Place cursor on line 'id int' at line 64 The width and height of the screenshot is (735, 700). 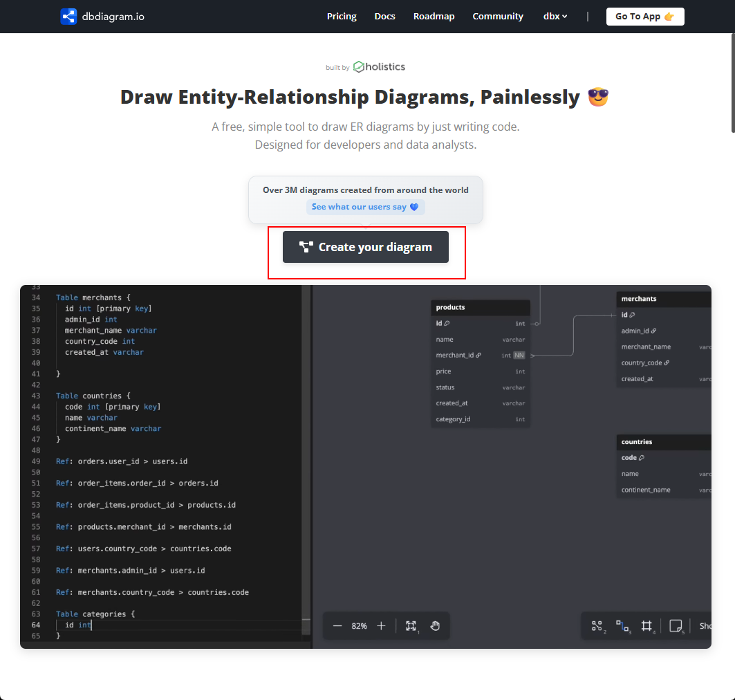click(78, 625)
